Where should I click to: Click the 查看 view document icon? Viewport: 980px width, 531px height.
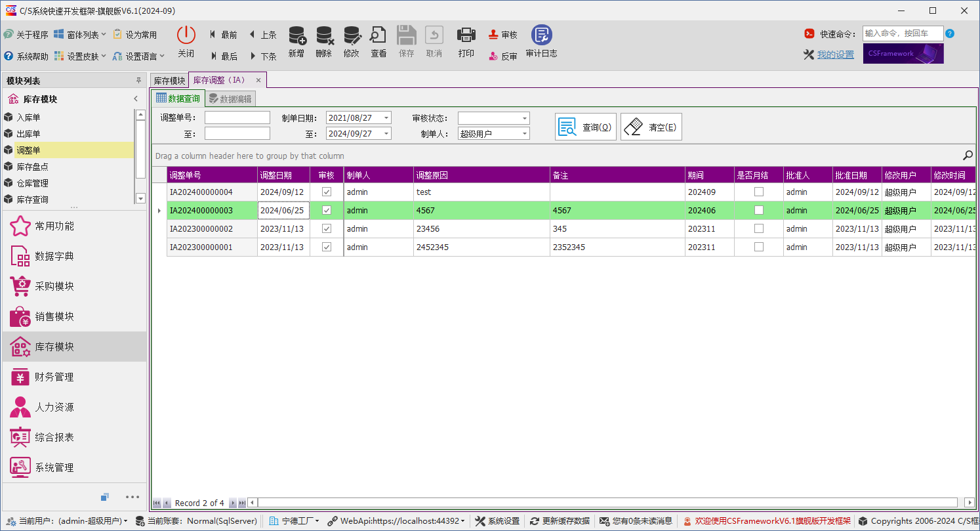click(x=378, y=35)
